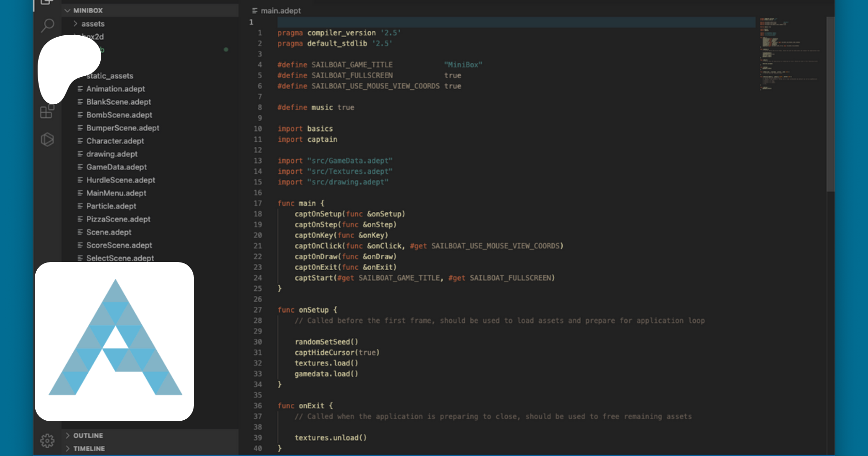This screenshot has width=868, height=456.
Task: Open the Extensions view in activity bar
Action: pyautogui.click(x=47, y=112)
